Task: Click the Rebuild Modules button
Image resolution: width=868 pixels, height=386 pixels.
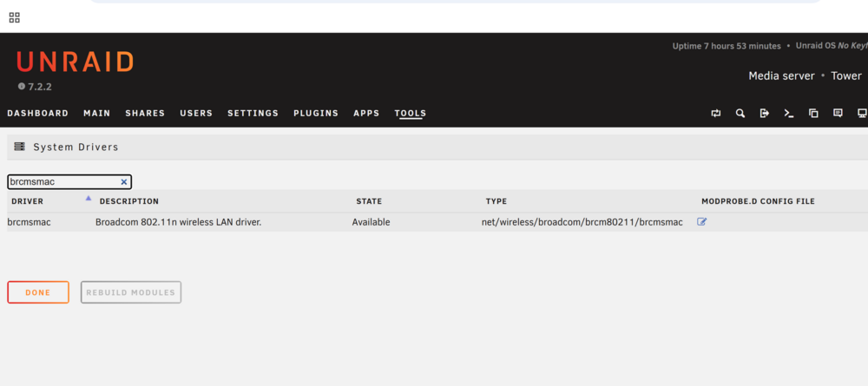Action: 131,292
